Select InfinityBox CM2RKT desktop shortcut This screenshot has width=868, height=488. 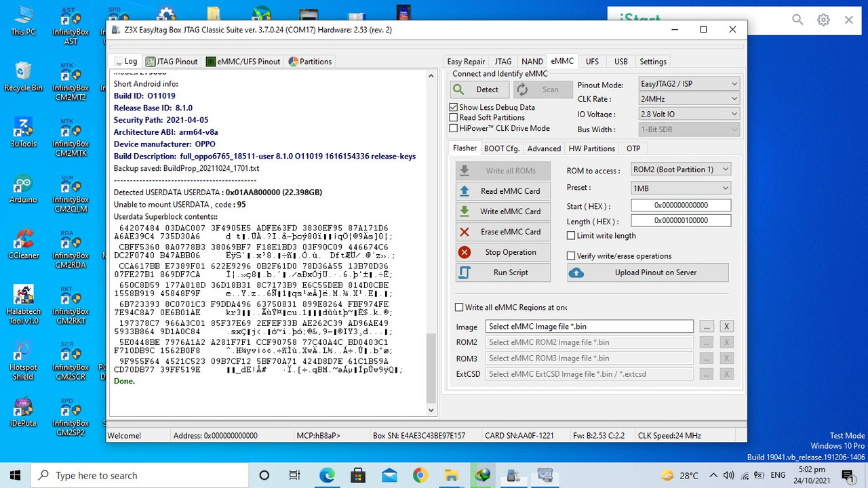tap(71, 305)
